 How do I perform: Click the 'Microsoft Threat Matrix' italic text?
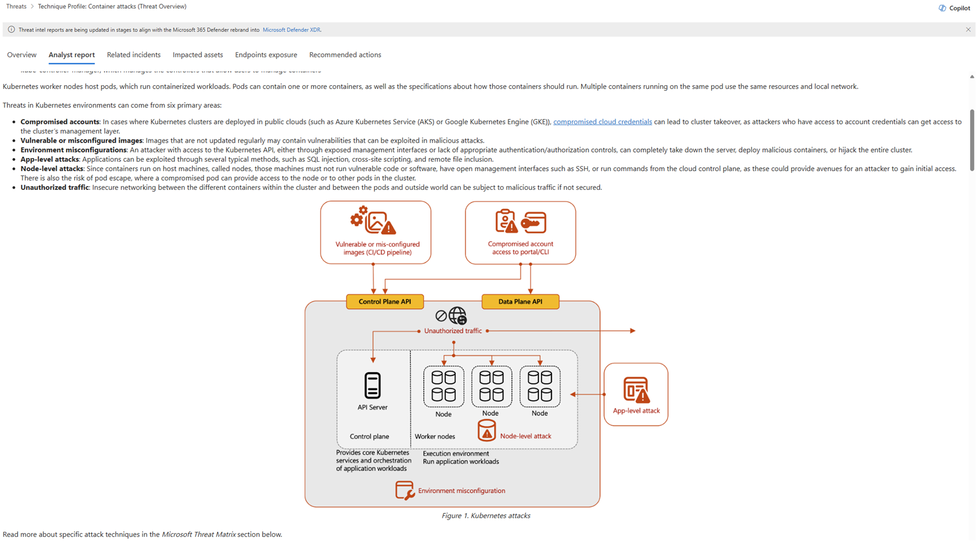coord(198,534)
